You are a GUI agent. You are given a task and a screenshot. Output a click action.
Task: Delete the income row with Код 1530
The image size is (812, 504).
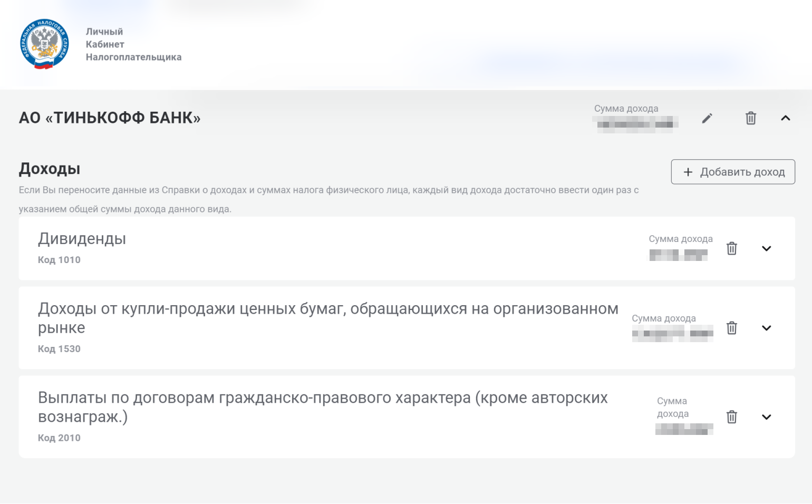click(732, 328)
